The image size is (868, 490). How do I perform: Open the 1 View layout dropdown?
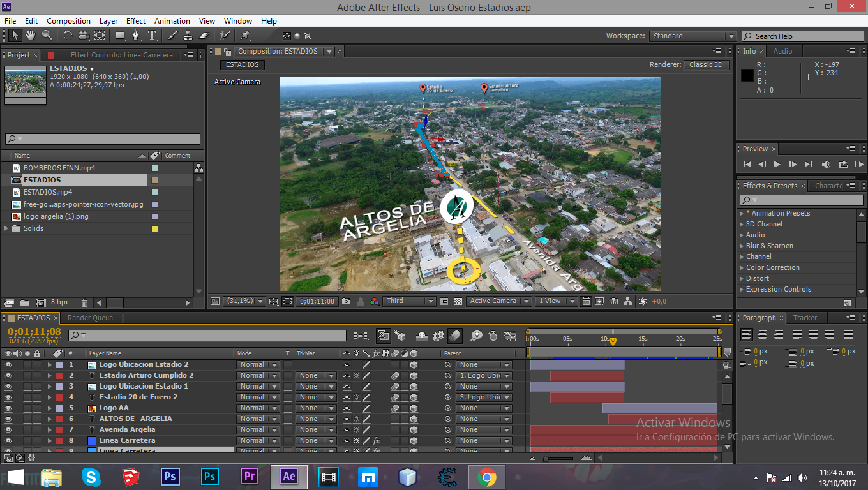(557, 301)
